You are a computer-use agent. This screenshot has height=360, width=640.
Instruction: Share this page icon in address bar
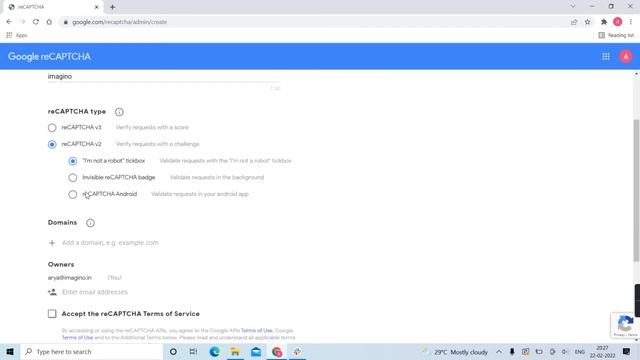click(x=574, y=22)
